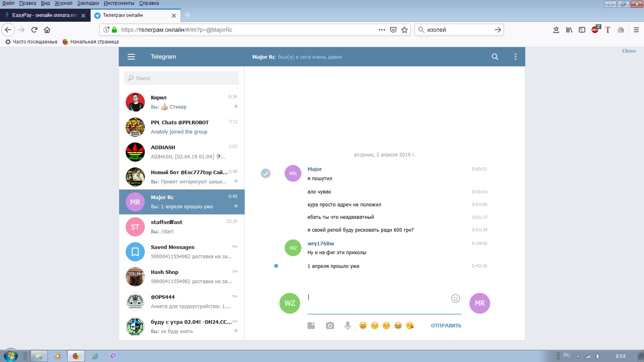Image resolution: width=644 pixels, height=362 pixels.
Task: Insert the kissing face emoji
Action: [x=410, y=325]
